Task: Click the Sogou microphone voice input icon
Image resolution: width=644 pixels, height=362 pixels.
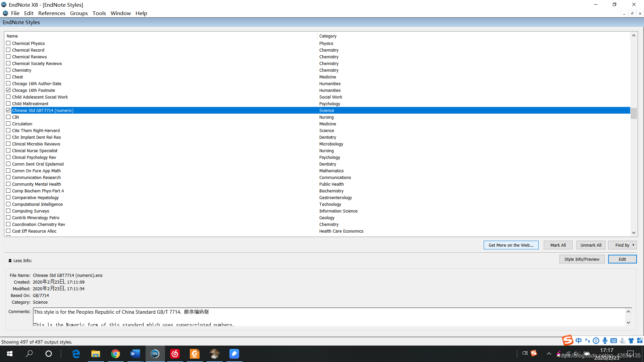Action: [x=605, y=341]
